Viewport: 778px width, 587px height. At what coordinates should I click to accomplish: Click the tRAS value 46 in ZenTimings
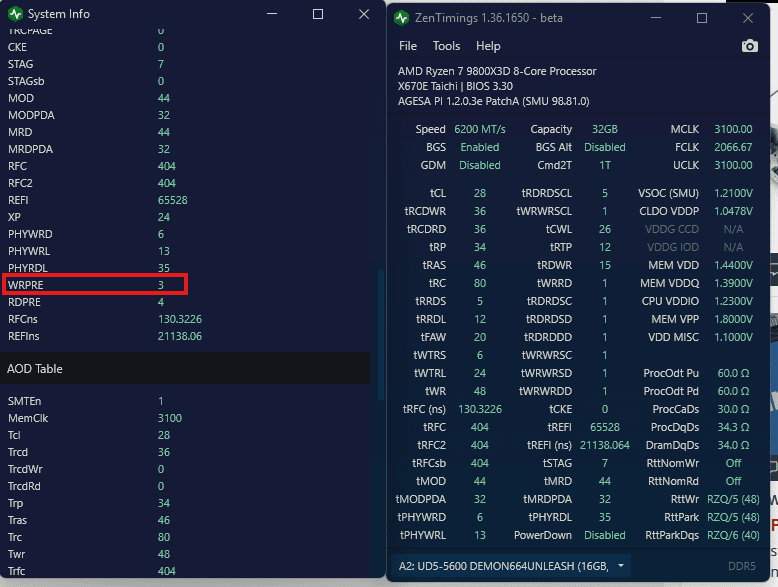pos(480,265)
